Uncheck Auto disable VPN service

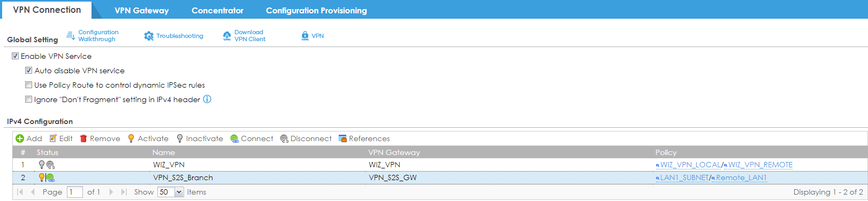pyautogui.click(x=28, y=70)
